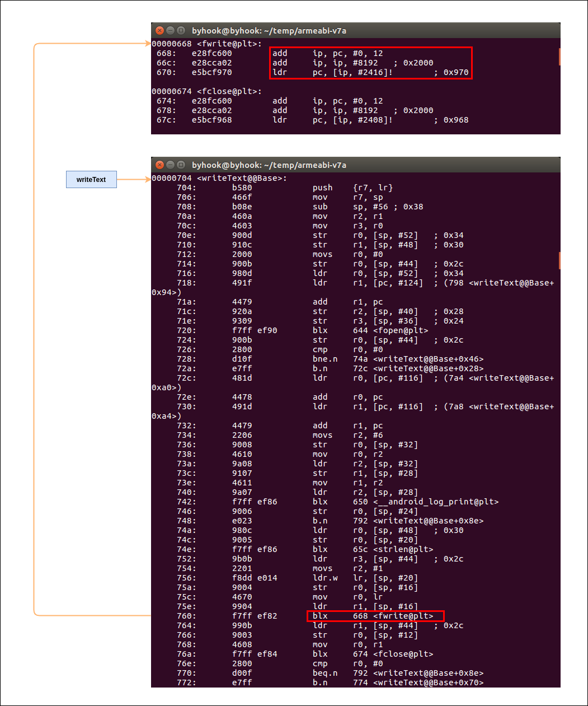Click the minimize icon on the bottom terminal
Image resolution: width=588 pixels, height=706 pixels.
pyautogui.click(x=170, y=165)
